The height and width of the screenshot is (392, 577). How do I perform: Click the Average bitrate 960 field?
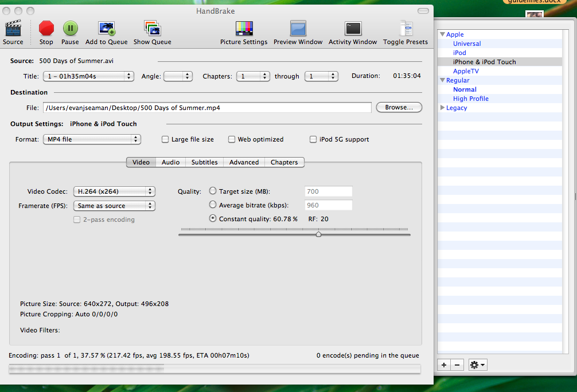pyautogui.click(x=328, y=205)
